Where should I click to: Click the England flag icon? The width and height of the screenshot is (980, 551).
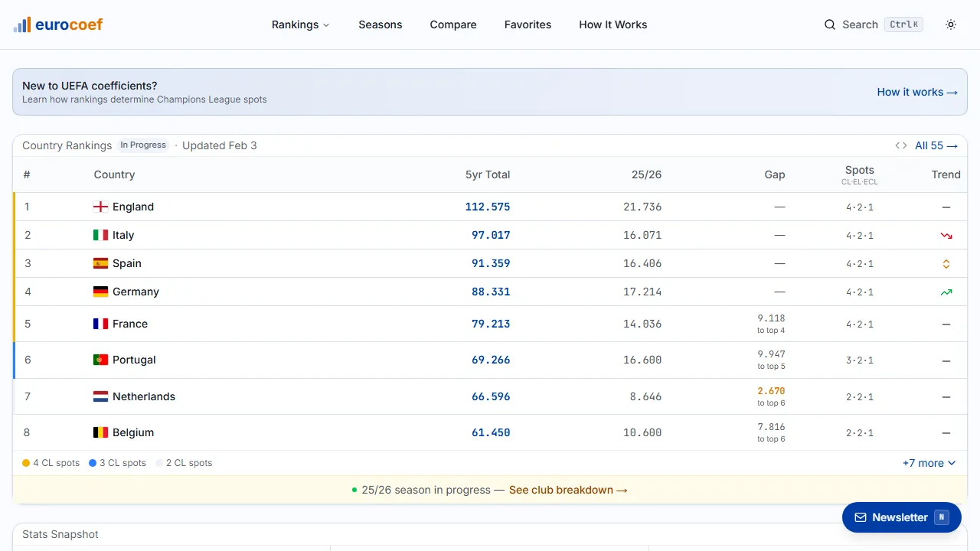(100, 207)
